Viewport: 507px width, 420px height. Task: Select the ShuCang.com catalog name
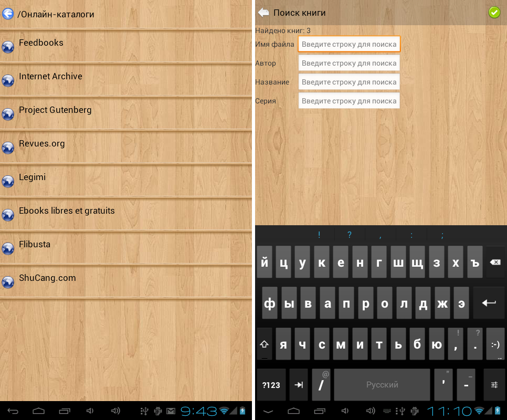click(x=47, y=278)
